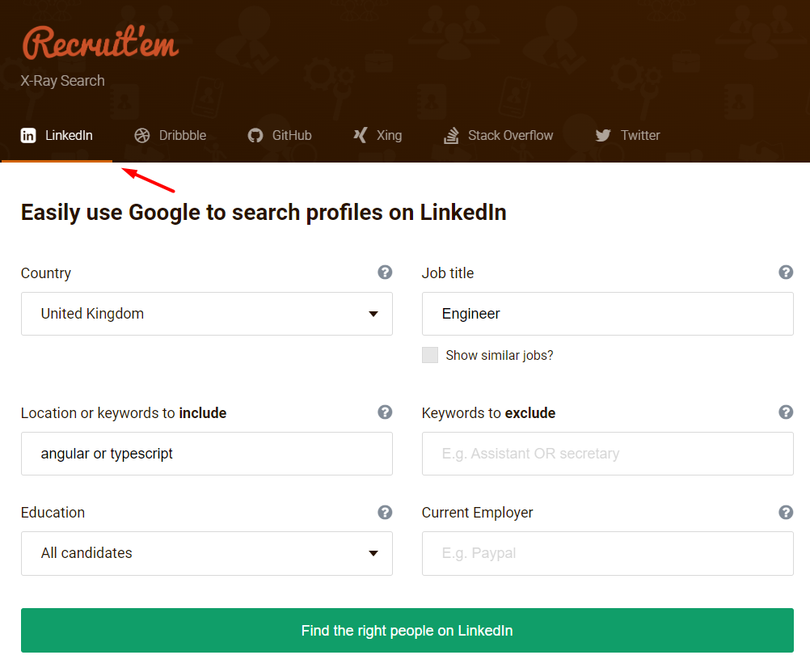Click the help icon next to Country

click(385, 273)
